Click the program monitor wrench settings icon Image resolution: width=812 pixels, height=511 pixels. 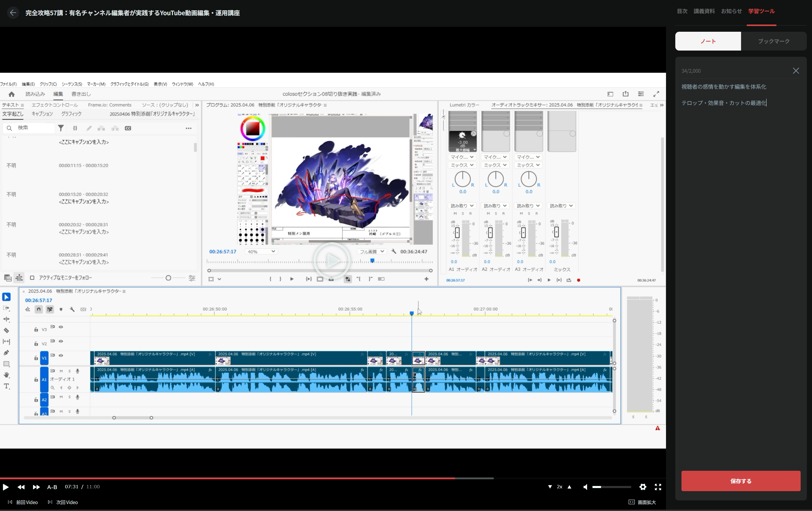click(x=394, y=251)
